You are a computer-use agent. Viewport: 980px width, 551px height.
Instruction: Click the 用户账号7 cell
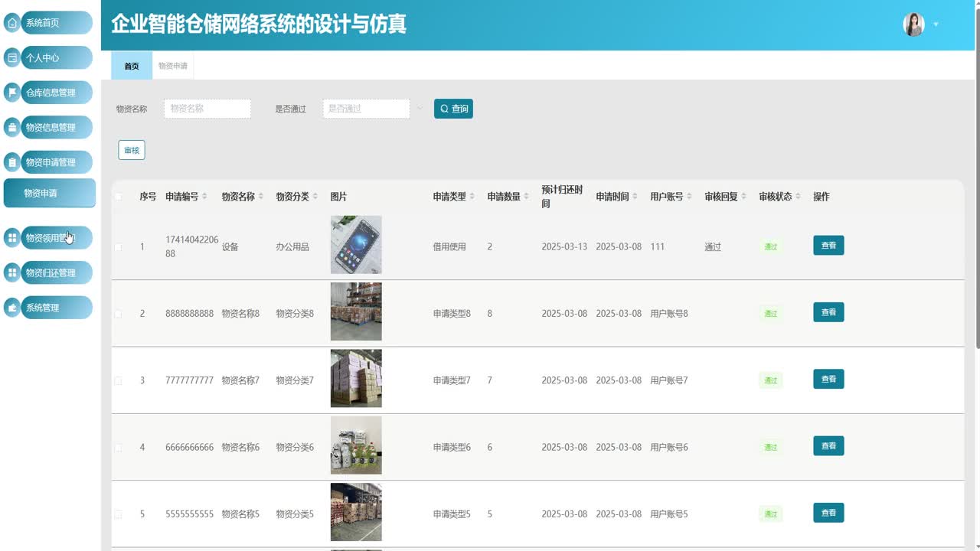pos(669,380)
